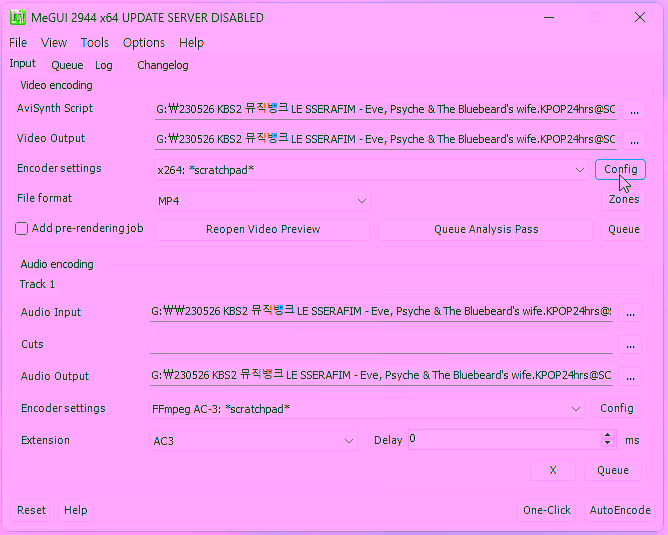The width and height of the screenshot is (668, 535).
Task: Browse for AviSynth Script file
Action: (634, 111)
